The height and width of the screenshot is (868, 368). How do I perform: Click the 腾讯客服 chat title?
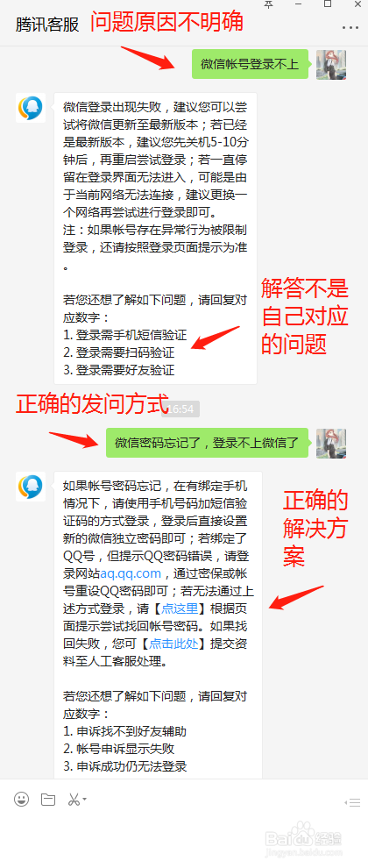click(x=47, y=25)
